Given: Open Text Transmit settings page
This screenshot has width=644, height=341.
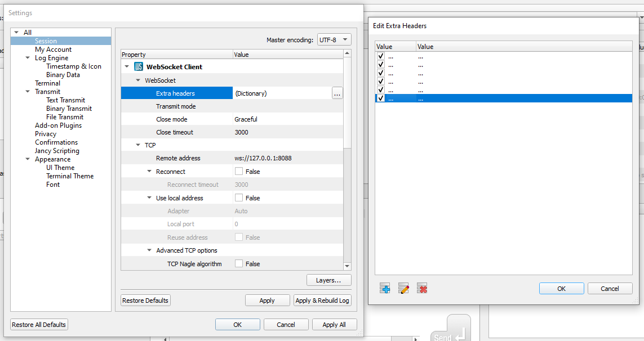Looking at the screenshot, I should (x=65, y=100).
